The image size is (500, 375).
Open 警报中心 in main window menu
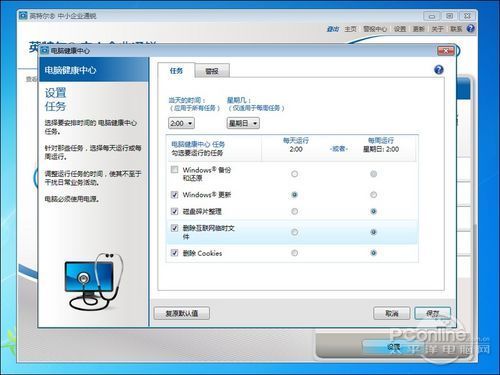point(375,29)
